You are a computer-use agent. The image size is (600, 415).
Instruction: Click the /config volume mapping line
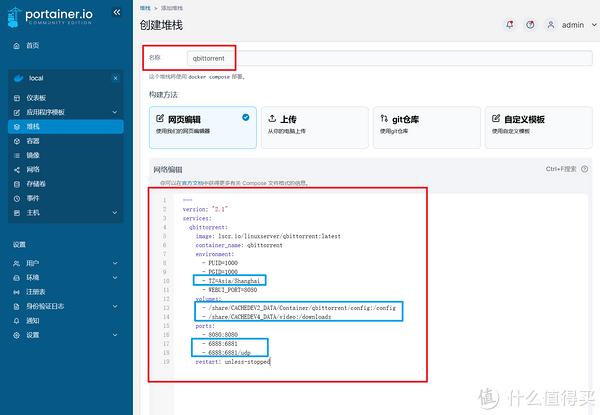[299, 308]
